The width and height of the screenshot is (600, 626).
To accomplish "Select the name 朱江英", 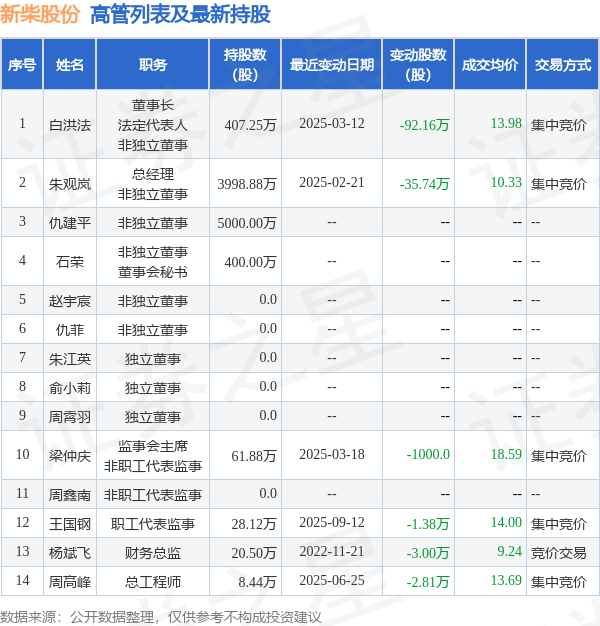I will [70, 359].
